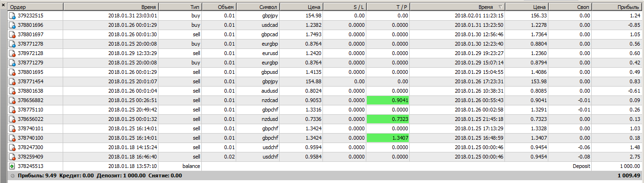The height and width of the screenshot is (183, 644).
Task: Select the profit value 2.75
Action: tap(635, 157)
